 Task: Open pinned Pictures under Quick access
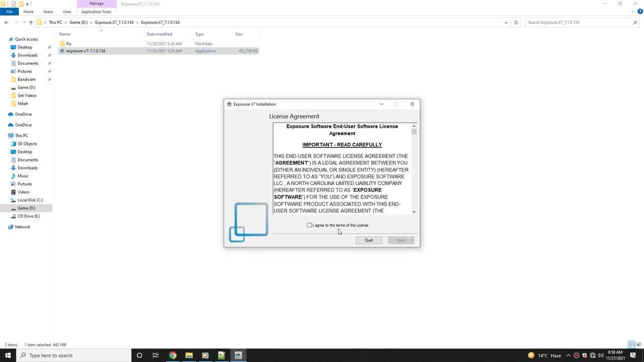pyautogui.click(x=25, y=71)
